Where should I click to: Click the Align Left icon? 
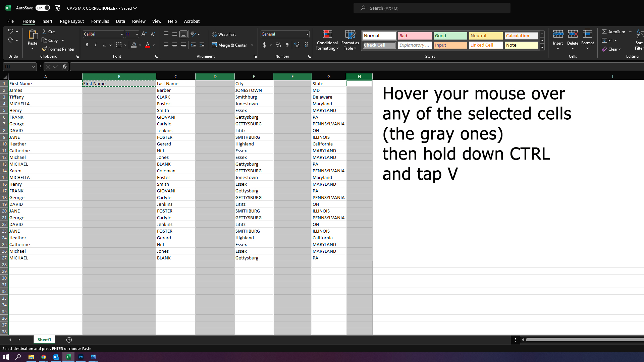(x=166, y=45)
